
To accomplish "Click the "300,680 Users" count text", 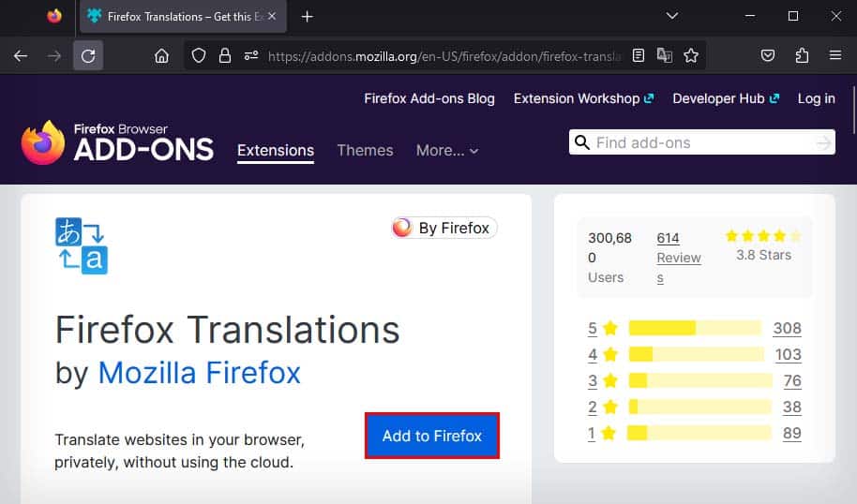I will [609, 258].
